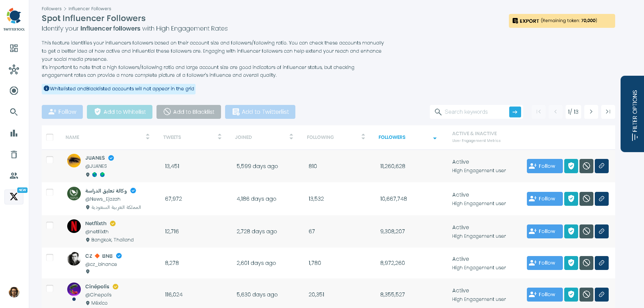Open the user profile avatar in sidebar
644x308 pixels.
point(14,292)
